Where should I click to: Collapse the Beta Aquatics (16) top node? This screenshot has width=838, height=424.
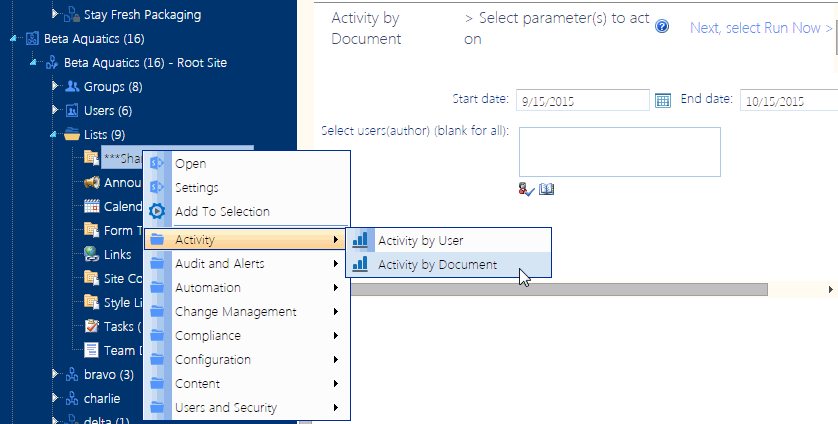[13, 39]
